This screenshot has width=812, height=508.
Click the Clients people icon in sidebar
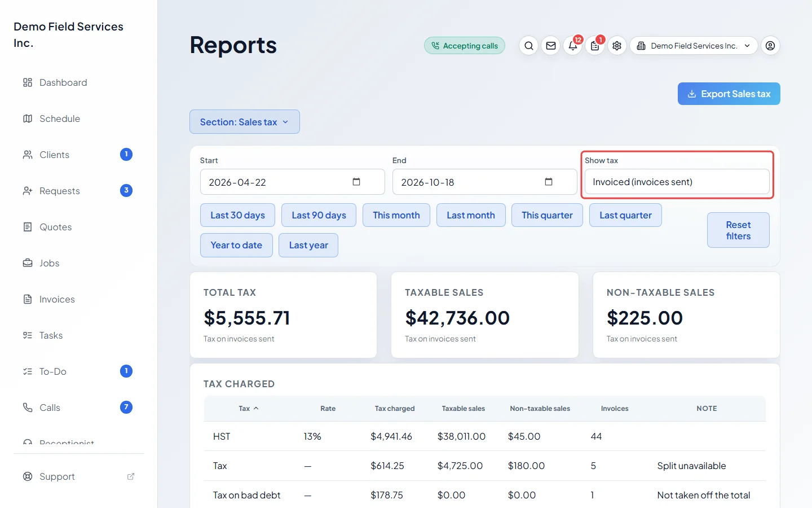[x=28, y=155]
